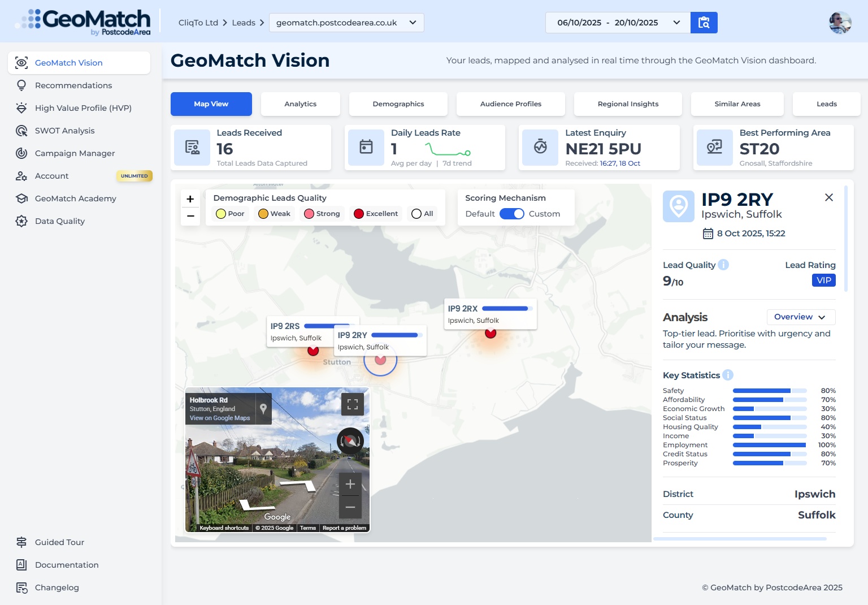This screenshot has width=868, height=605.
Task: Show All demographic leads quality
Action: [x=422, y=214]
